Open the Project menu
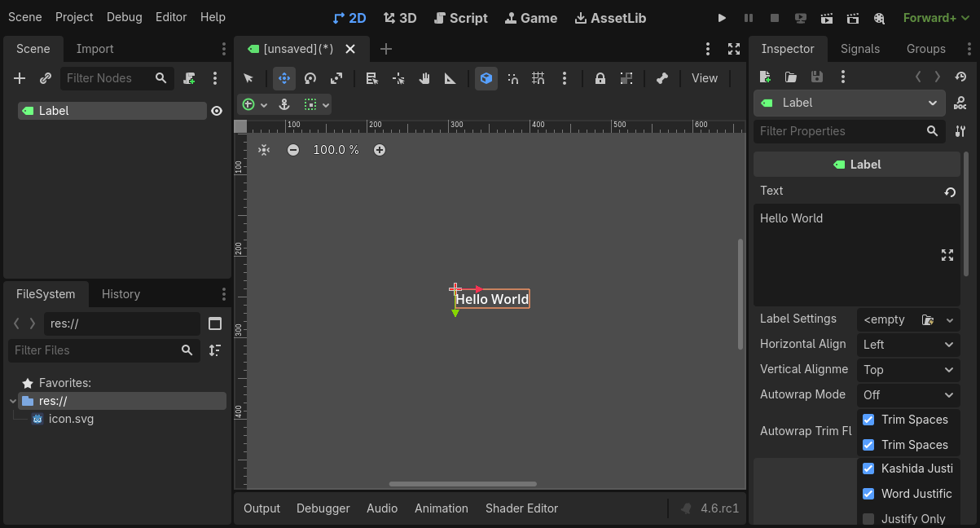This screenshot has width=980, height=528. (x=74, y=16)
